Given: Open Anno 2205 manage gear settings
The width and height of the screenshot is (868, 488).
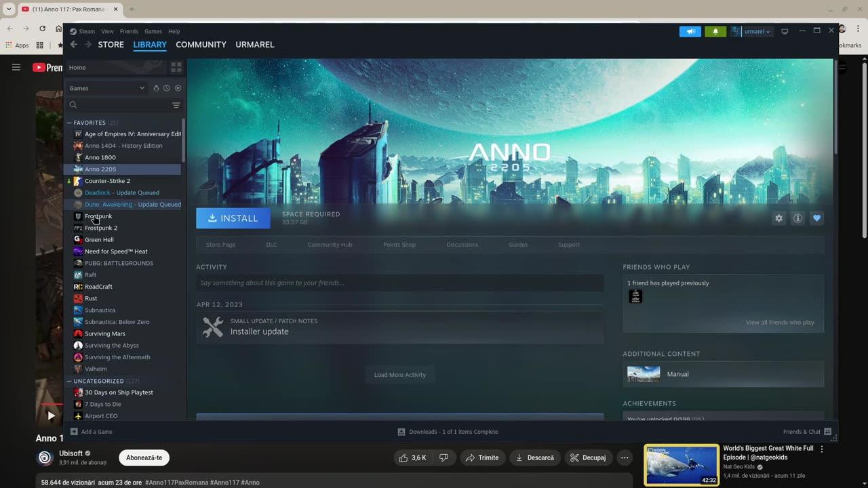Looking at the screenshot, I should pos(778,218).
